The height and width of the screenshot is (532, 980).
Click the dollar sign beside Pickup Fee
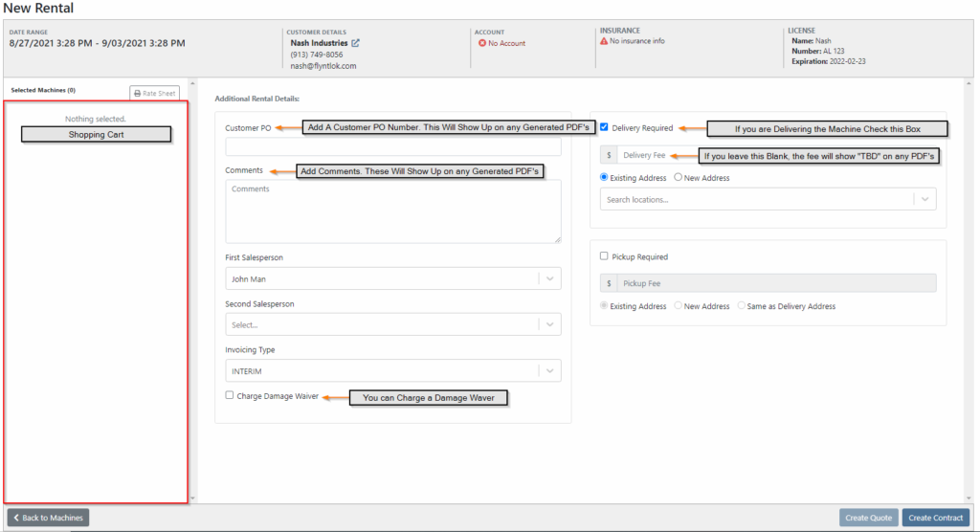tap(609, 283)
